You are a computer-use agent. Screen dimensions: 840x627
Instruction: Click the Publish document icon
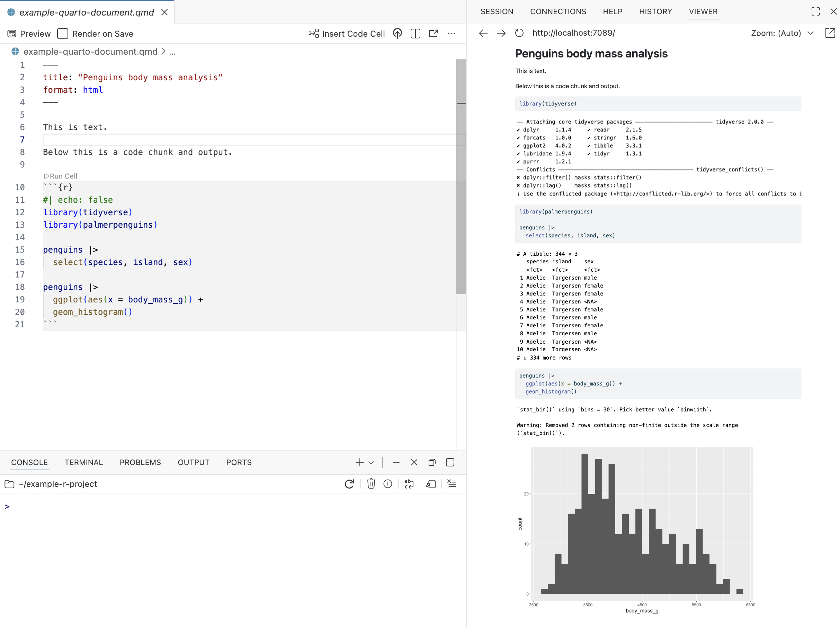tap(397, 34)
